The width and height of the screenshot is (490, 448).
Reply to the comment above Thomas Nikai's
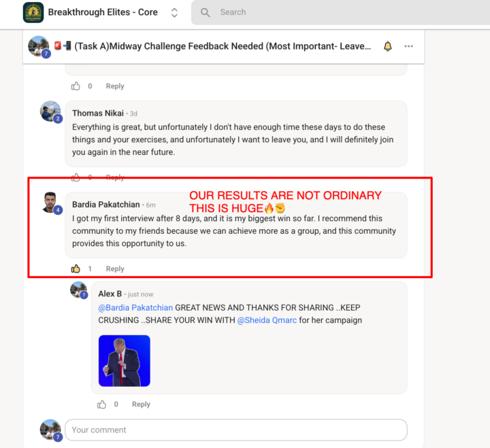(115, 86)
